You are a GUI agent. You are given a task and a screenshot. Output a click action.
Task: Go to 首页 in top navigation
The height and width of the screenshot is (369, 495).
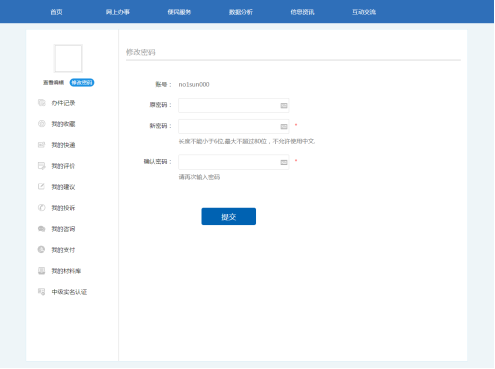coord(56,12)
